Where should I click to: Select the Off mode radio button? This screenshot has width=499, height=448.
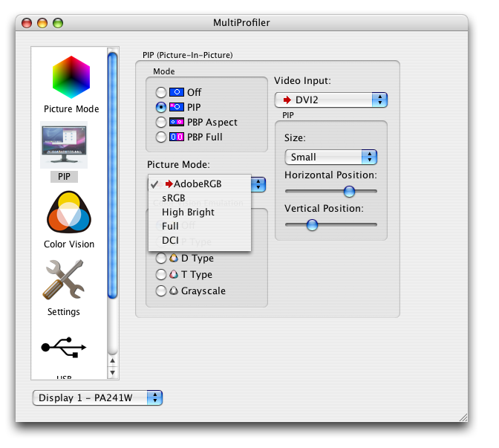pyautogui.click(x=161, y=92)
